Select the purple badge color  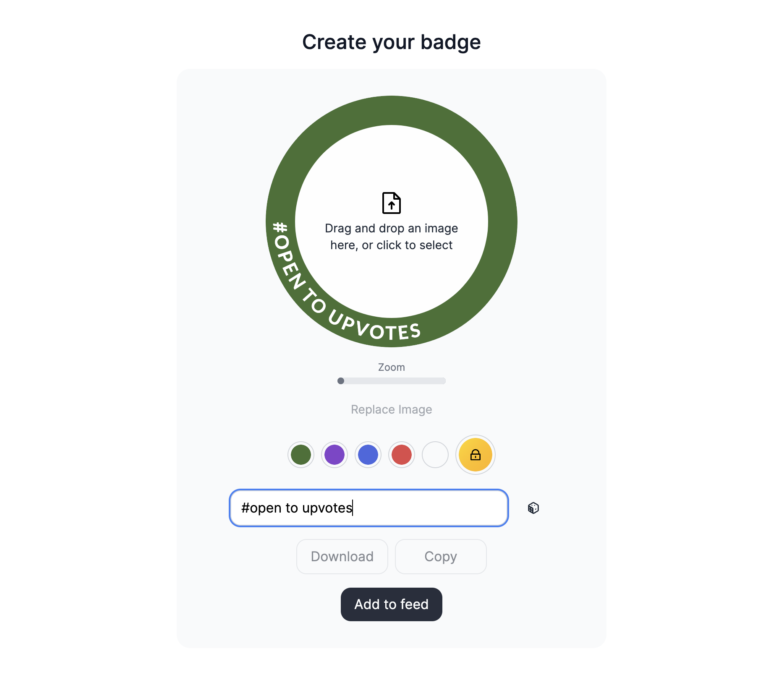335,455
